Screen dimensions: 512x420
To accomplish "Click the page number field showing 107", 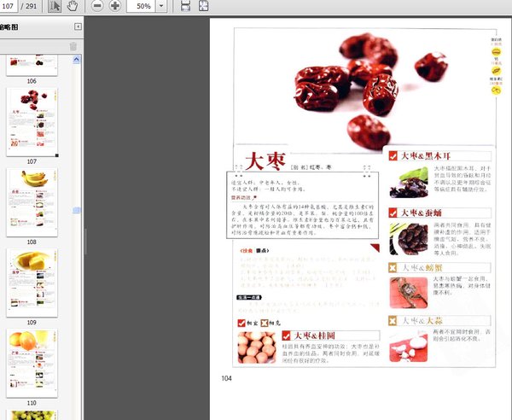I will 9,6.
